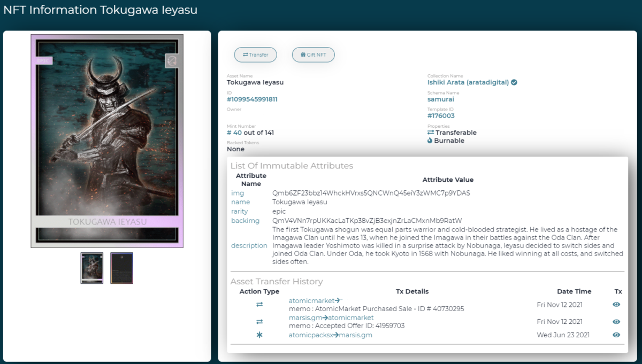Screen dimensions: 642x364
Task: Click the 'Action Type' column header
Action: click(259, 291)
